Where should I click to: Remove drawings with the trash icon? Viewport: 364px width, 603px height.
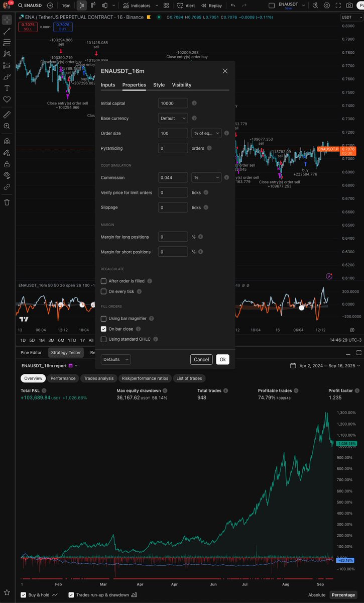pyautogui.click(x=7, y=202)
